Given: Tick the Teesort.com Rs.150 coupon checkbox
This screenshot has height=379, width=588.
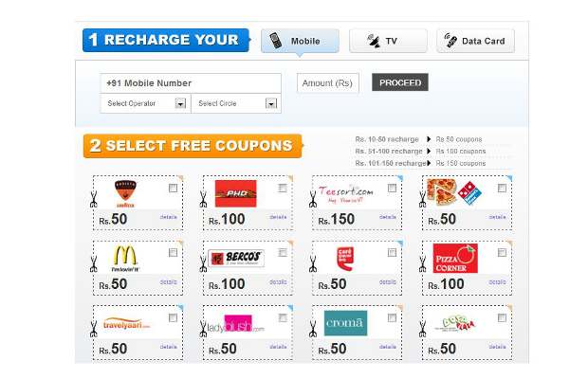Looking at the screenshot, I should point(392,188).
